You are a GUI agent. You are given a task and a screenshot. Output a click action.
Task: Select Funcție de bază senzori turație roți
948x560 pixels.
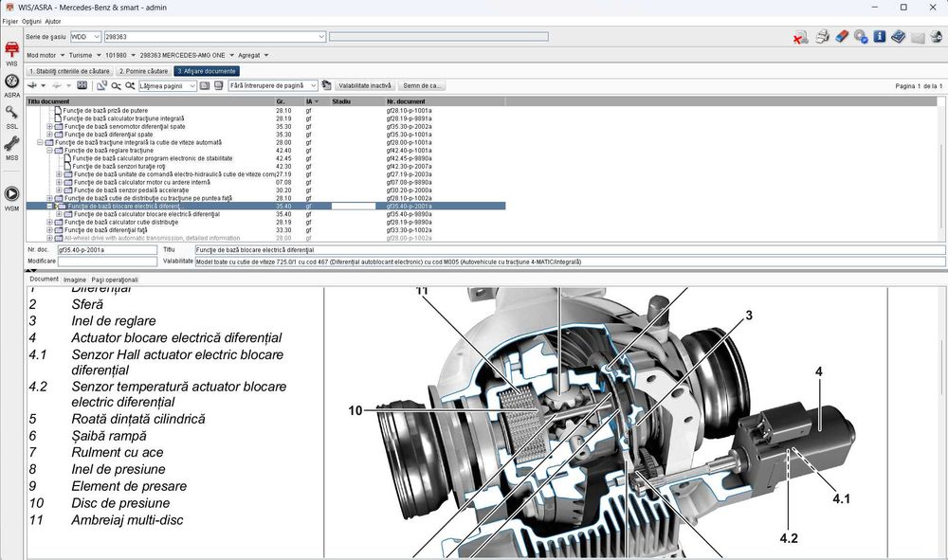coord(118,166)
